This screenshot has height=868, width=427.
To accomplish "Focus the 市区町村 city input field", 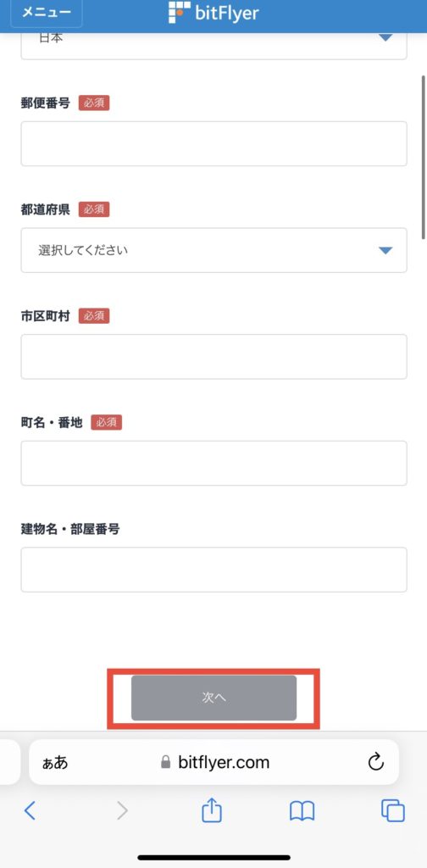I will click(214, 357).
